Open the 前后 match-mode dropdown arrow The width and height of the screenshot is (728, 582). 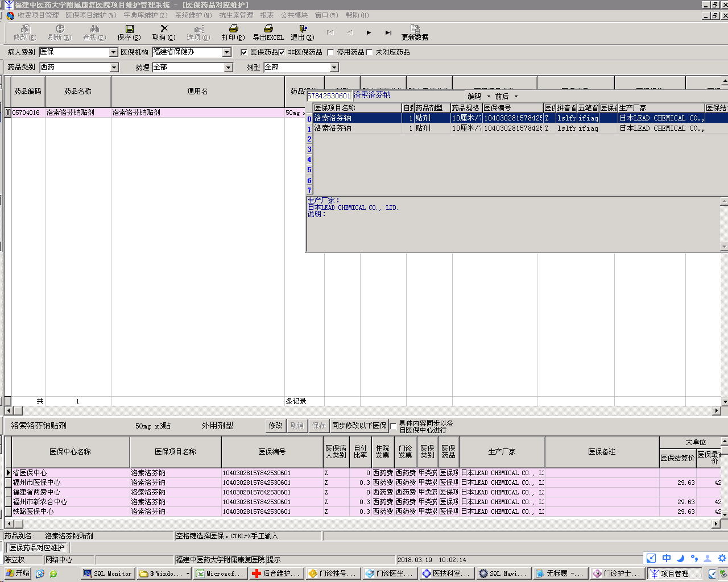(x=516, y=97)
